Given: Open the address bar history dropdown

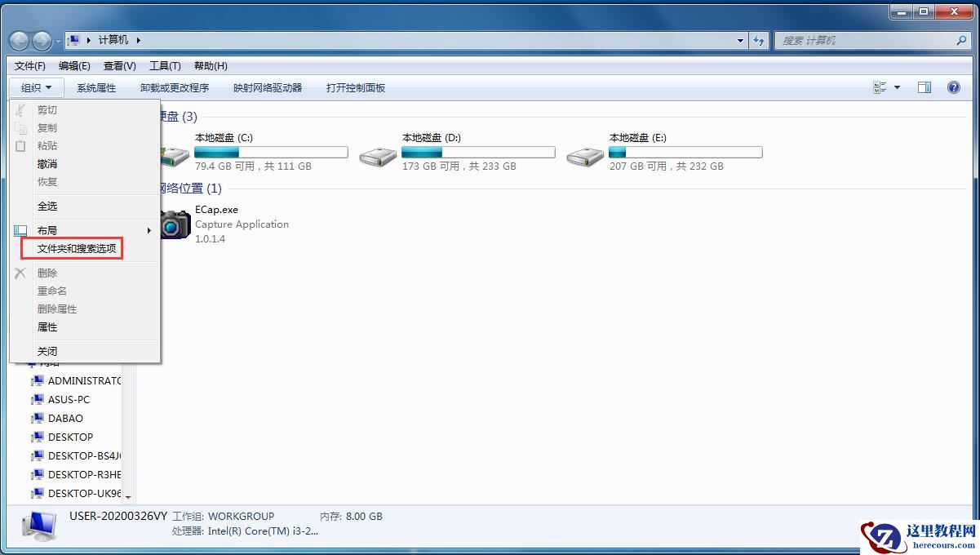Looking at the screenshot, I should [739, 39].
